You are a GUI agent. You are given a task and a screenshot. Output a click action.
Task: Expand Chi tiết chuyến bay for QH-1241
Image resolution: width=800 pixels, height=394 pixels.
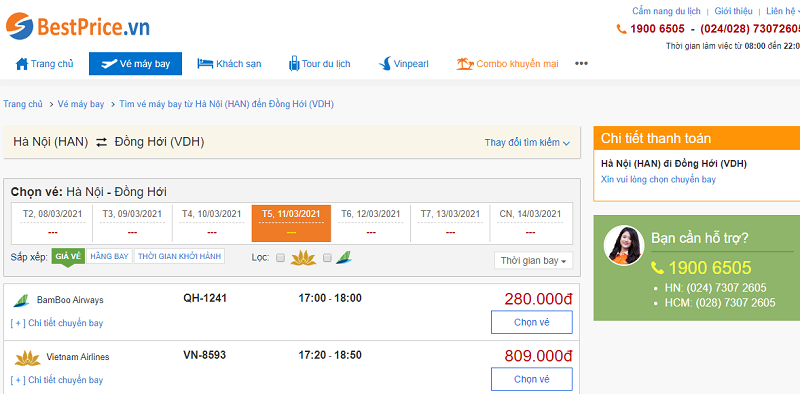[x=57, y=323]
